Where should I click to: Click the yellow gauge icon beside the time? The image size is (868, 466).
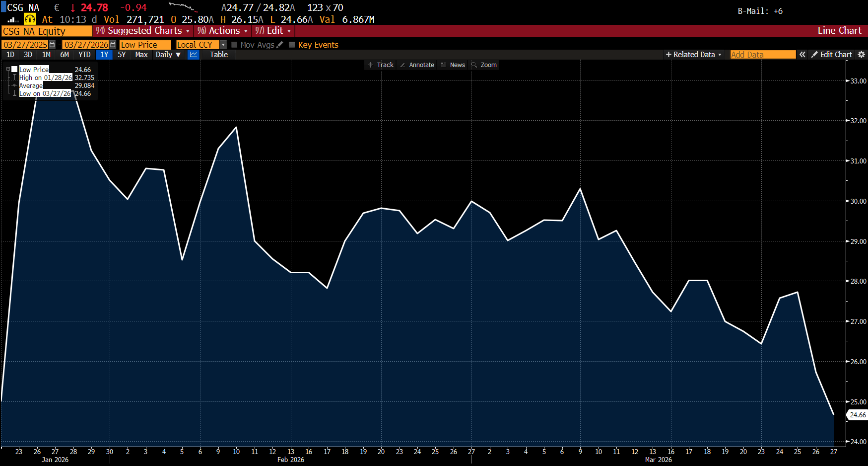(x=30, y=19)
